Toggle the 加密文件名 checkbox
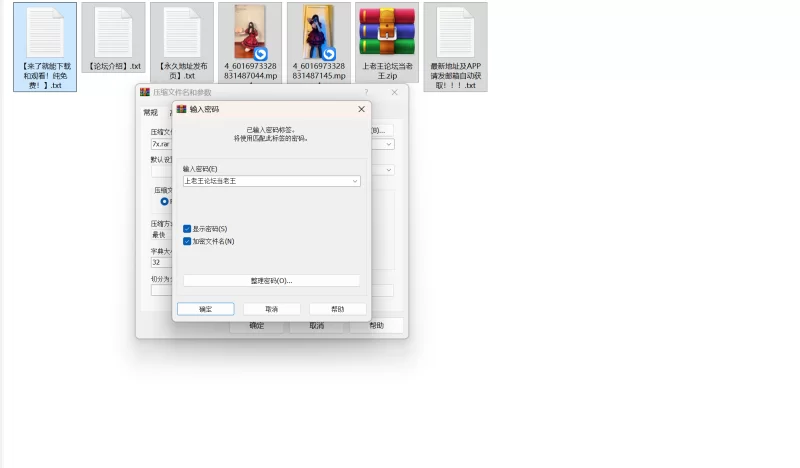This screenshot has width=800, height=468. point(187,241)
